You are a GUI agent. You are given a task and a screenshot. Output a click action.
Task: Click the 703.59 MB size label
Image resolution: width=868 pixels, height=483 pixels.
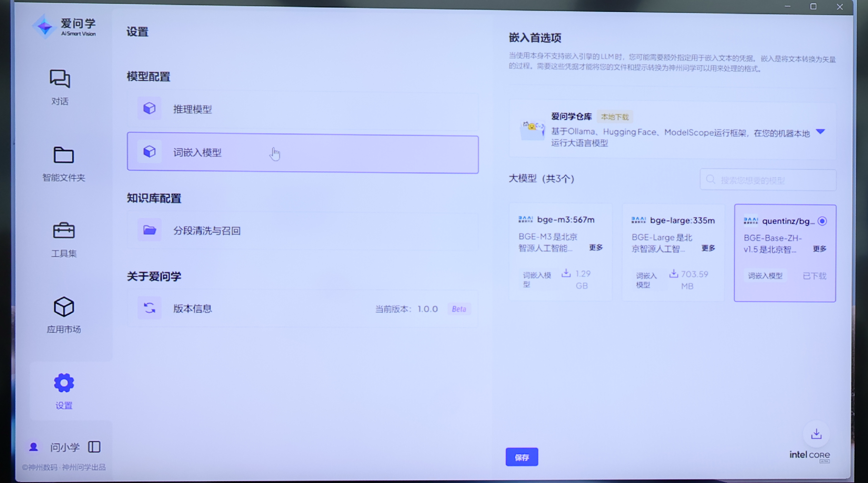click(694, 280)
